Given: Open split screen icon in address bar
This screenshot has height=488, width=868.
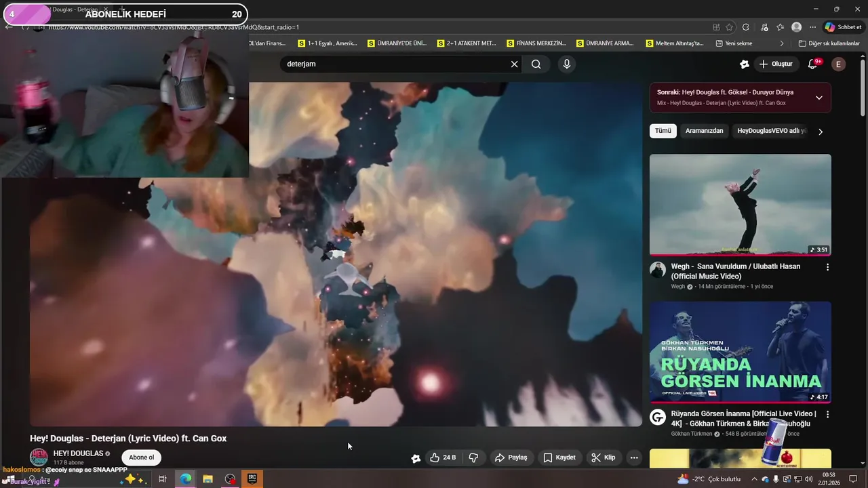Looking at the screenshot, I should click(716, 27).
